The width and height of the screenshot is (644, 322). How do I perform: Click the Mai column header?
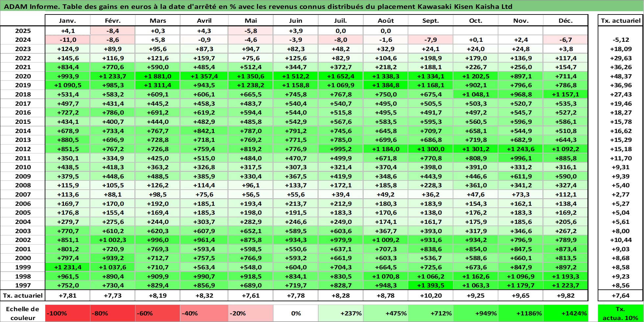tap(251, 20)
